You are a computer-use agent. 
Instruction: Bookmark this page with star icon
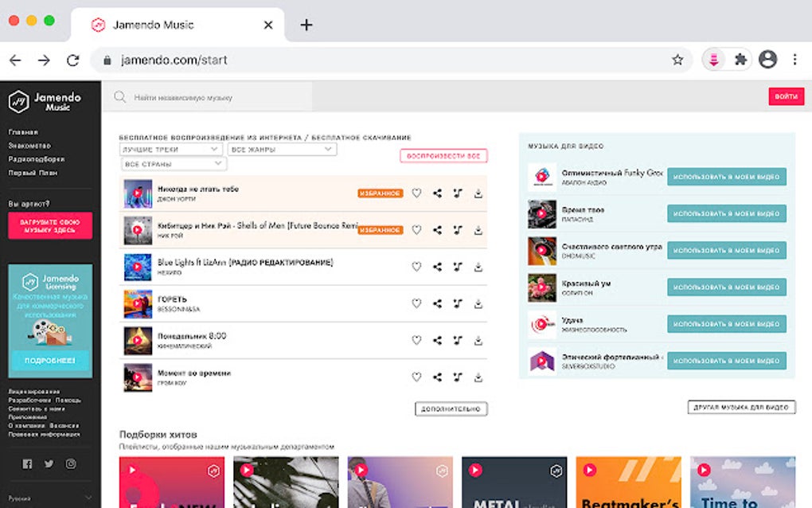[x=677, y=60]
